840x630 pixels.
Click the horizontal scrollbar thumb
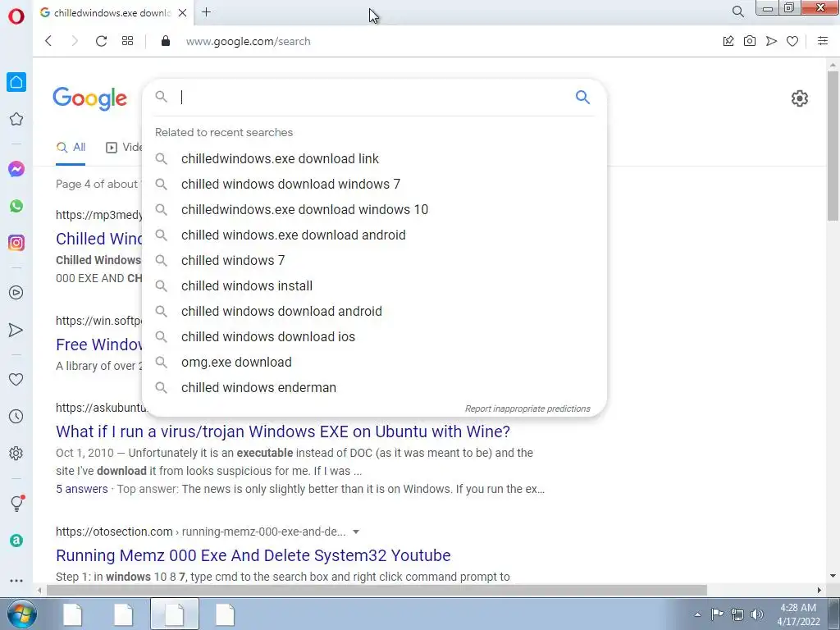tap(377, 591)
